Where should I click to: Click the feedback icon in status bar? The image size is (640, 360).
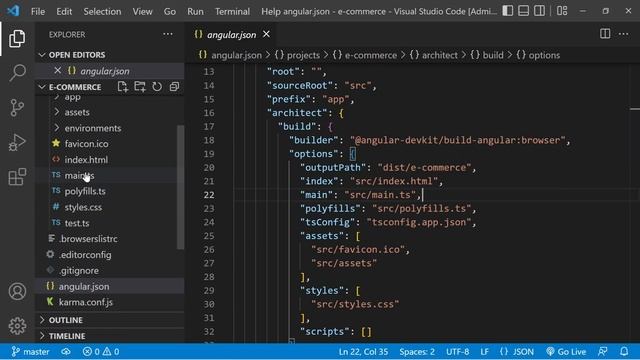click(602, 351)
